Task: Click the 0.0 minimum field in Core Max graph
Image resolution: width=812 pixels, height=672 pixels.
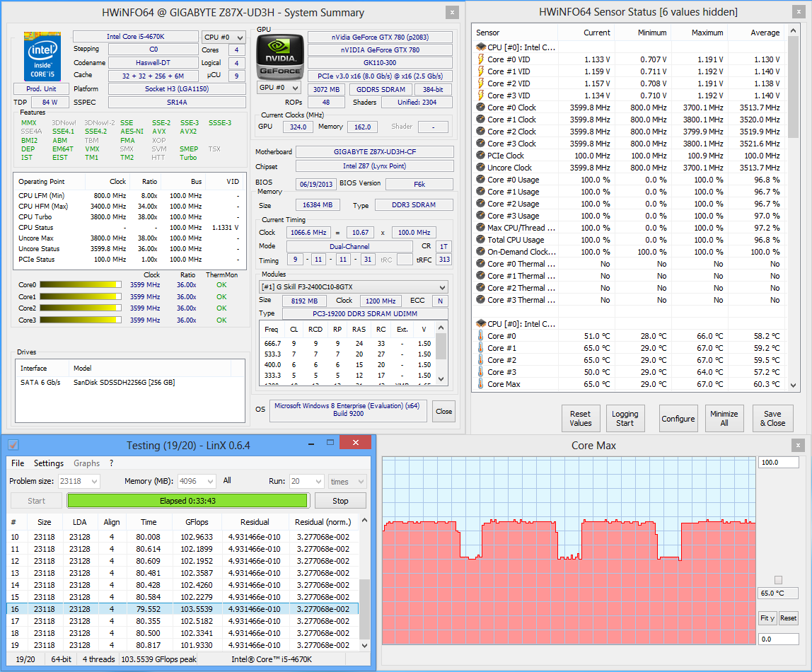Action: coord(778,639)
